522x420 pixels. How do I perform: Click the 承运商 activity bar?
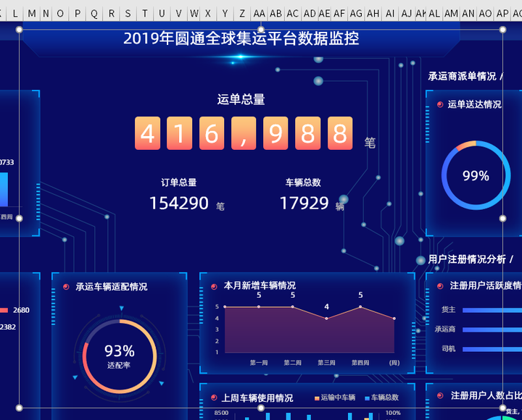pos(492,329)
